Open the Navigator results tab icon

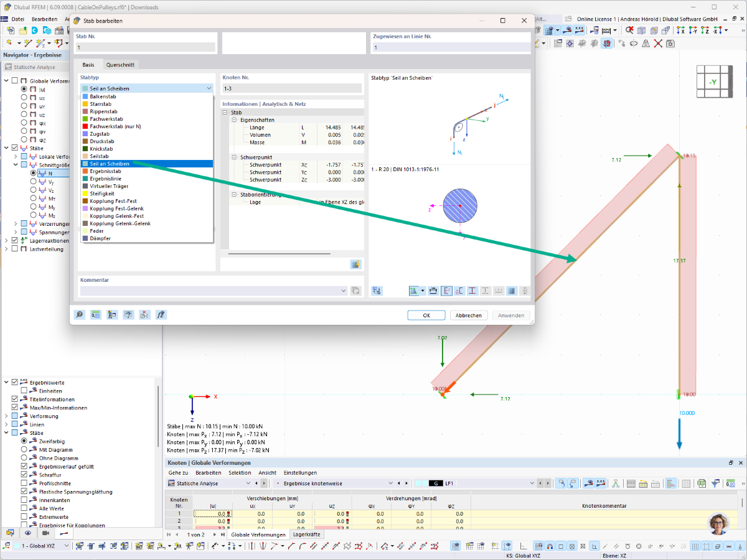[x=64, y=533]
